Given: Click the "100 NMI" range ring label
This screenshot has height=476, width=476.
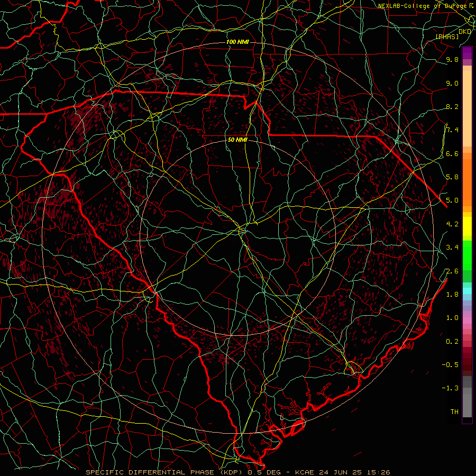Looking at the screenshot, I should tap(237, 42).
